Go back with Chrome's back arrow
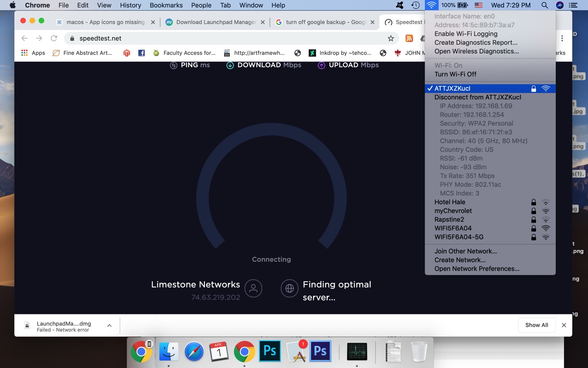 point(24,38)
